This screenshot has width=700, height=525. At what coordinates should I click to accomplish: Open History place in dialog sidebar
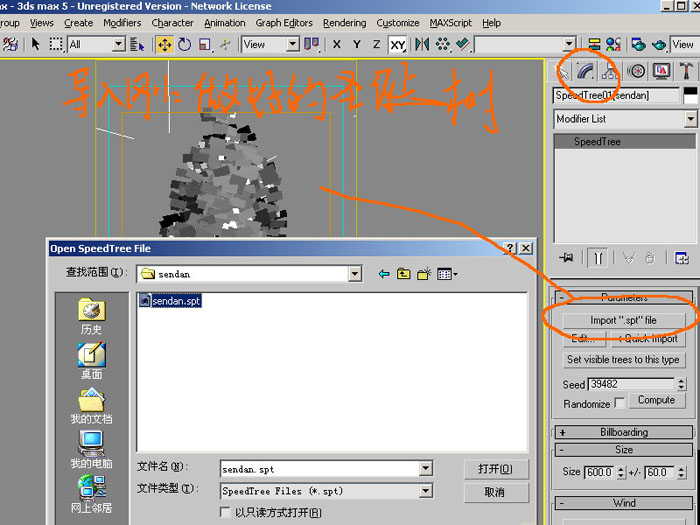(x=92, y=317)
